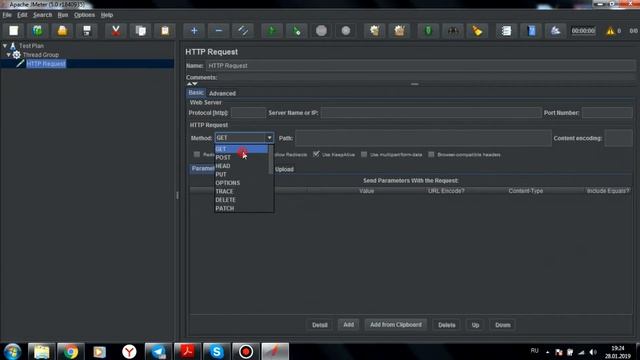Select HTTP Request in the tree

pyautogui.click(x=46, y=64)
